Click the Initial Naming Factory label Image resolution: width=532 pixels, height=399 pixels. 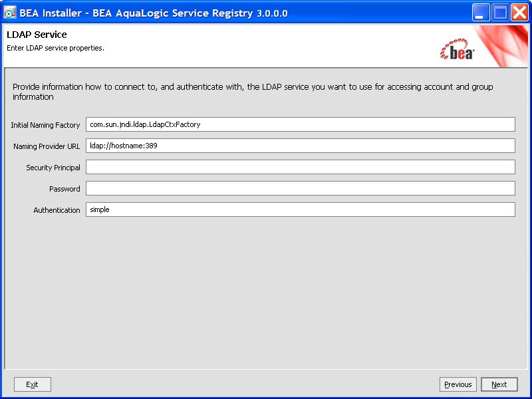tap(45, 125)
